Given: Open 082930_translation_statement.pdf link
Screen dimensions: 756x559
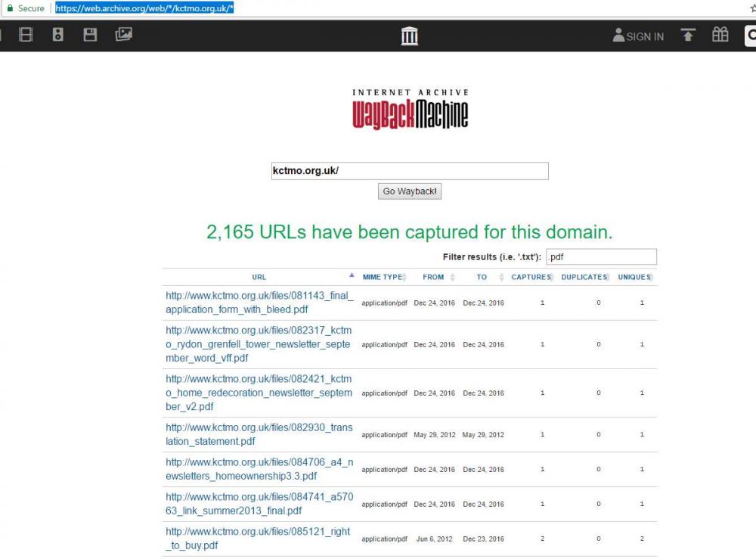Looking at the screenshot, I should click(x=259, y=434).
